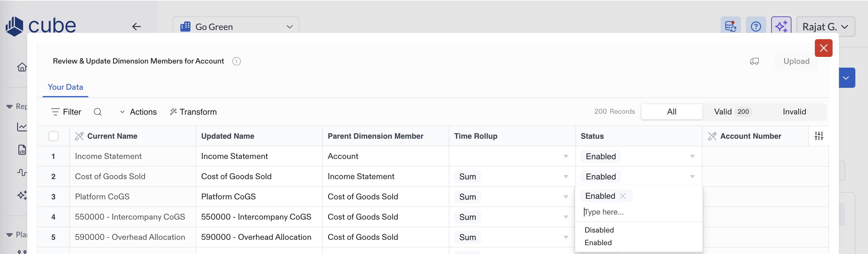The height and width of the screenshot is (254, 868).
Task: Switch to the Your Data tab
Action: 65,87
